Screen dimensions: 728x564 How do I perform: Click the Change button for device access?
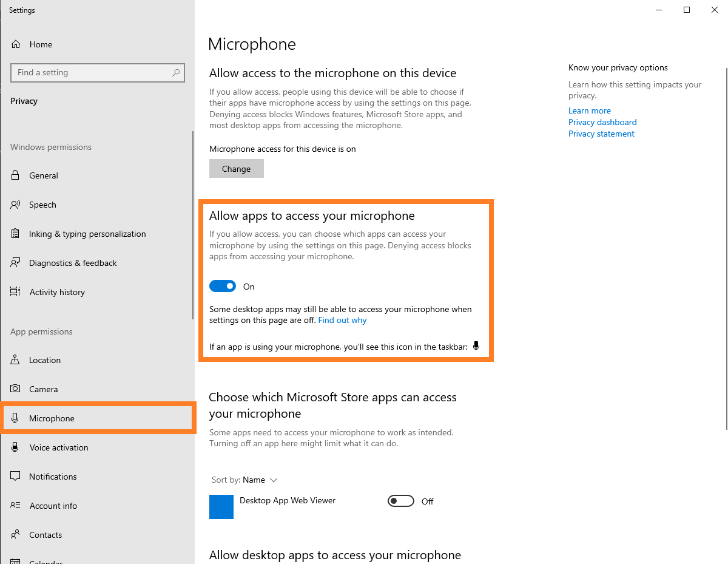click(x=237, y=169)
